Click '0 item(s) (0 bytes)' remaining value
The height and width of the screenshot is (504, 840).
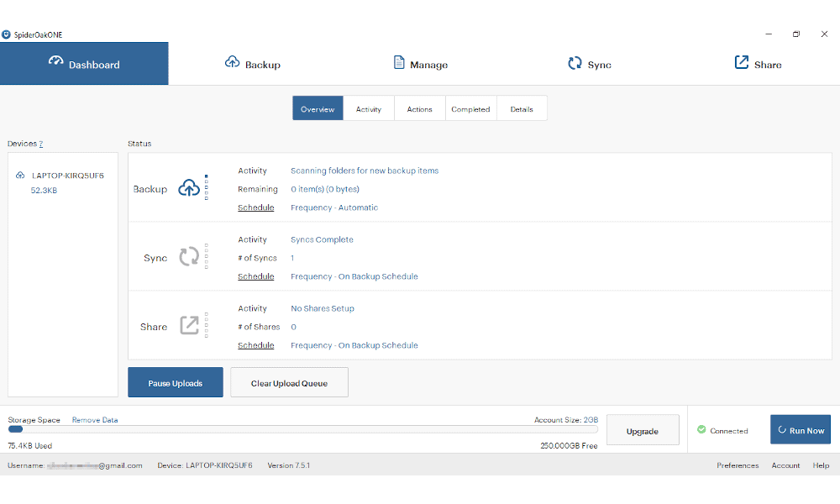click(x=324, y=189)
